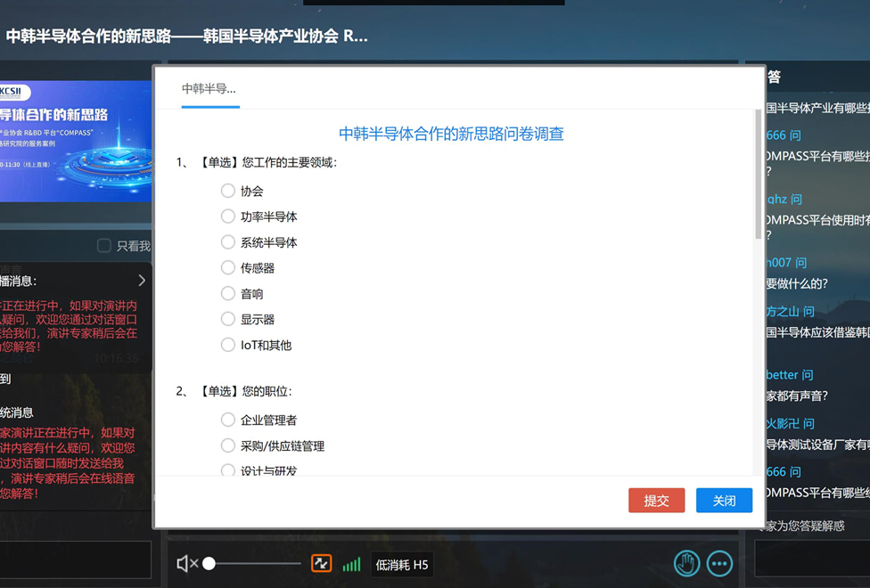The image size is (870, 588).
Task: Click the webinar title heading at top
Action: (x=186, y=37)
